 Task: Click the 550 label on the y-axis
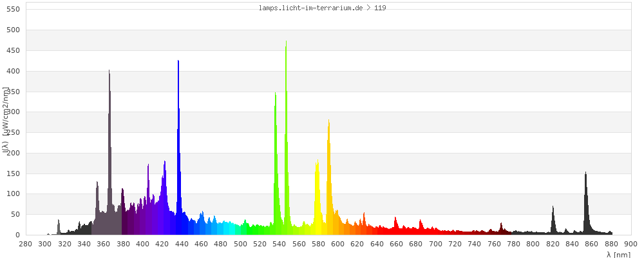click(x=14, y=10)
